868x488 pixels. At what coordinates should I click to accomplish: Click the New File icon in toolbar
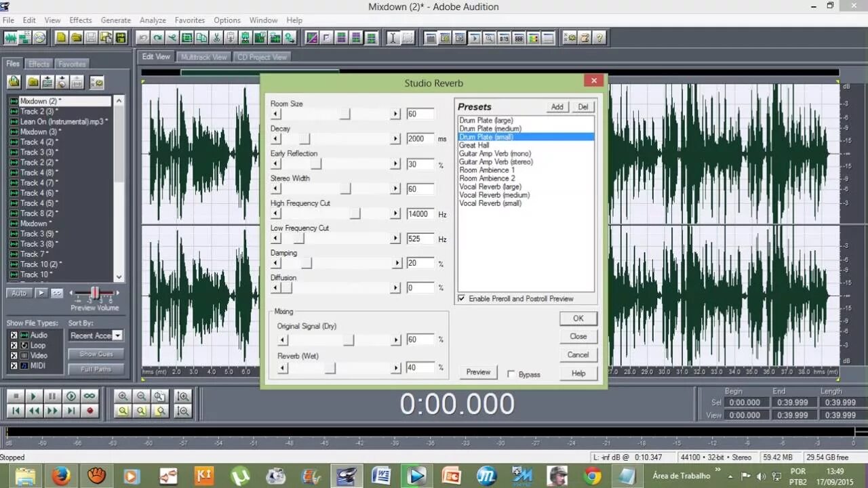(x=62, y=38)
